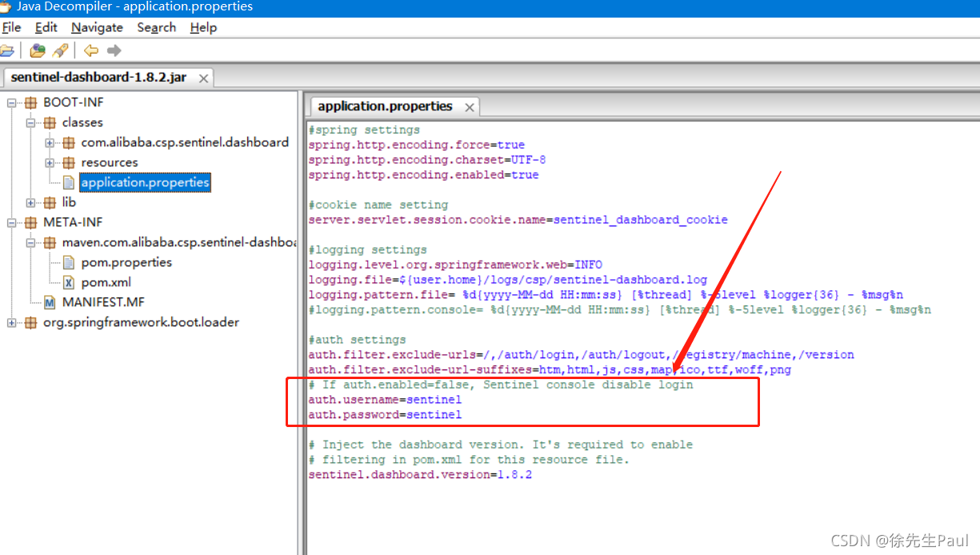This screenshot has height=555, width=980.
Task: Close the sentinel-dashboard-1.8.2.jar tab
Action: pos(203,78)
